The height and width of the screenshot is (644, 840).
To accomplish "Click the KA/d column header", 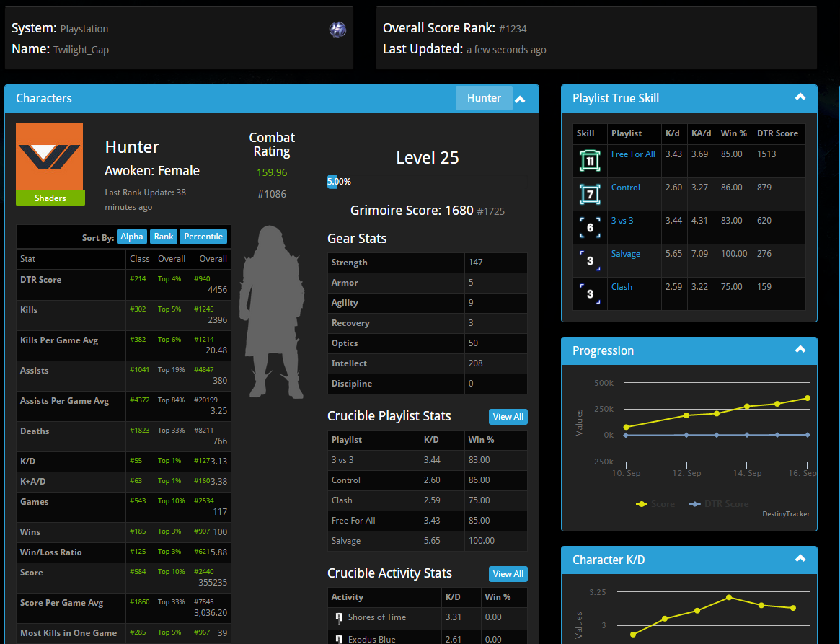I will point(702,133).
